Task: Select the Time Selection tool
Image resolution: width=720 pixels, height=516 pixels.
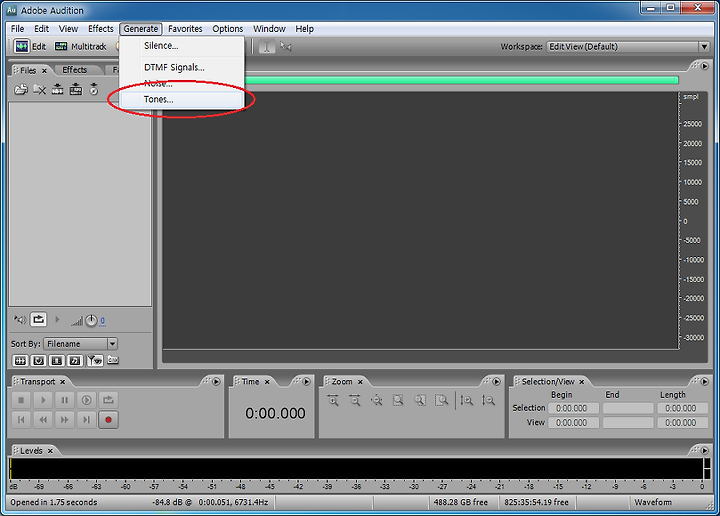Action: [266, 46]
